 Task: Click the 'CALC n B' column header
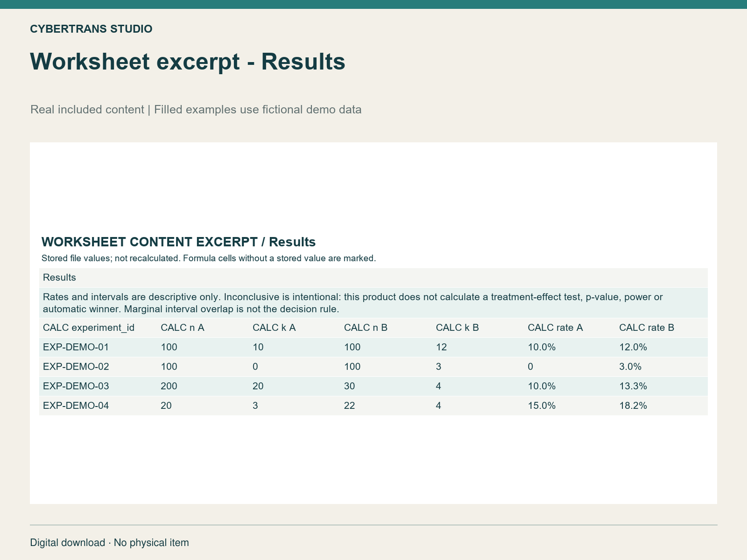coord(366,328)
